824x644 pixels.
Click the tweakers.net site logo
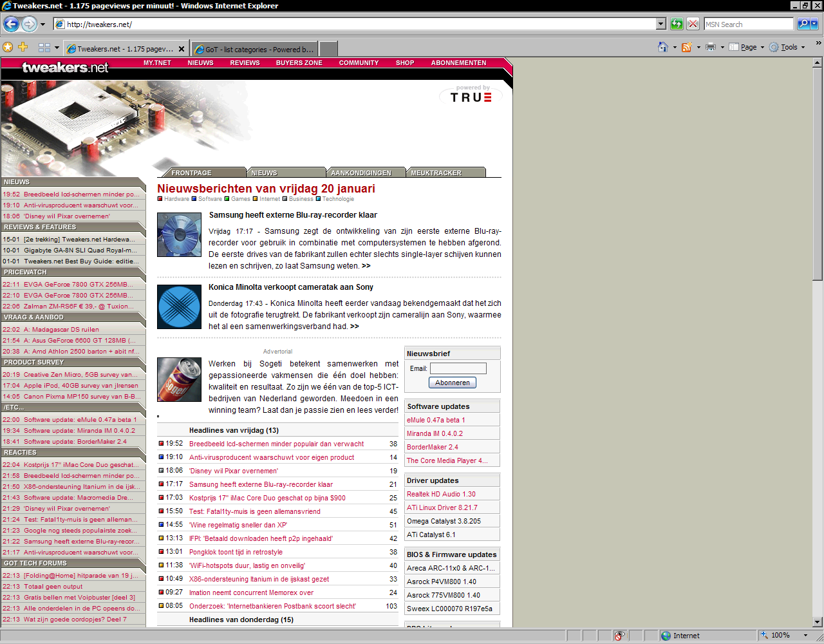pyautogui.click(x=65, y=68)
